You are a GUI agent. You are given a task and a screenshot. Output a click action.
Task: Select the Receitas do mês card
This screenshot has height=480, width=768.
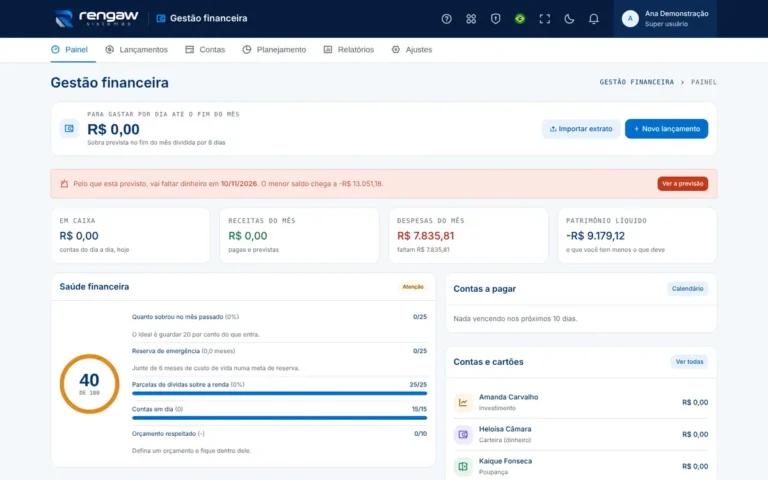point(299,236)
